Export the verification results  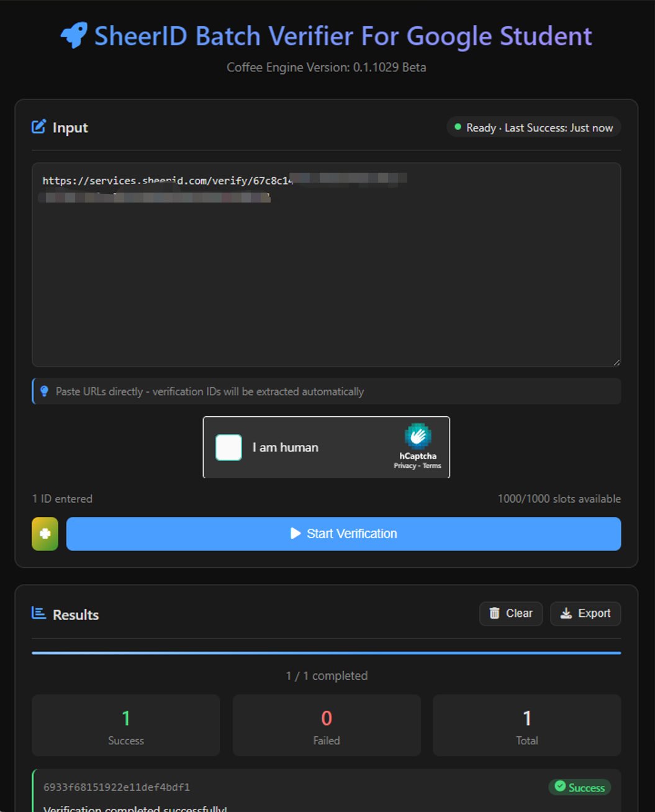pos(585,613)
